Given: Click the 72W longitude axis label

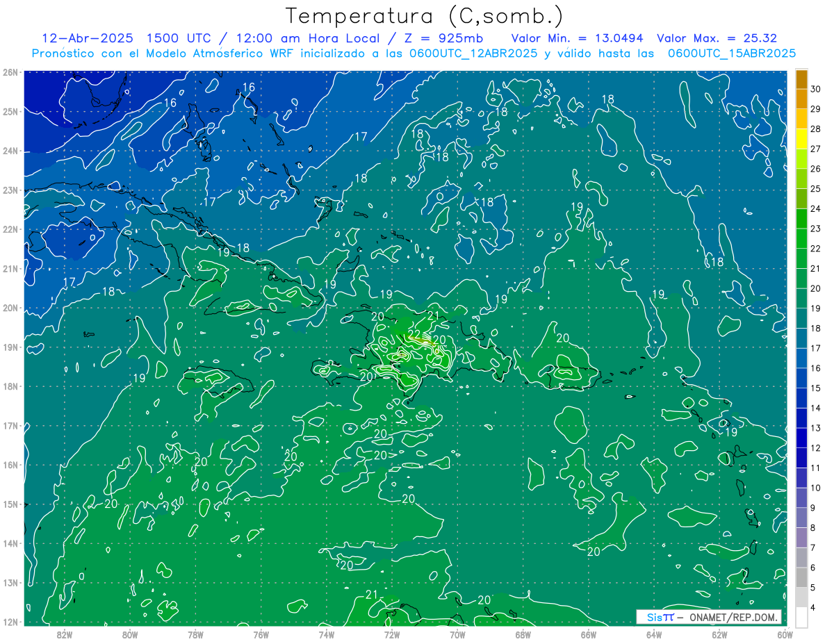Looking at the screenshot, I should click(391, 634).
